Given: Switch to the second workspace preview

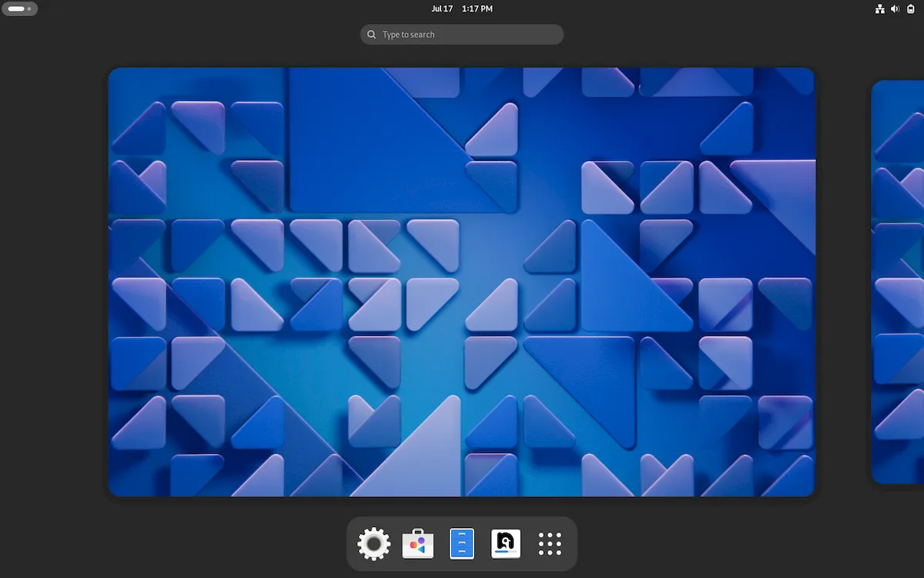Looking at the screenshot, I should [898, 282].
